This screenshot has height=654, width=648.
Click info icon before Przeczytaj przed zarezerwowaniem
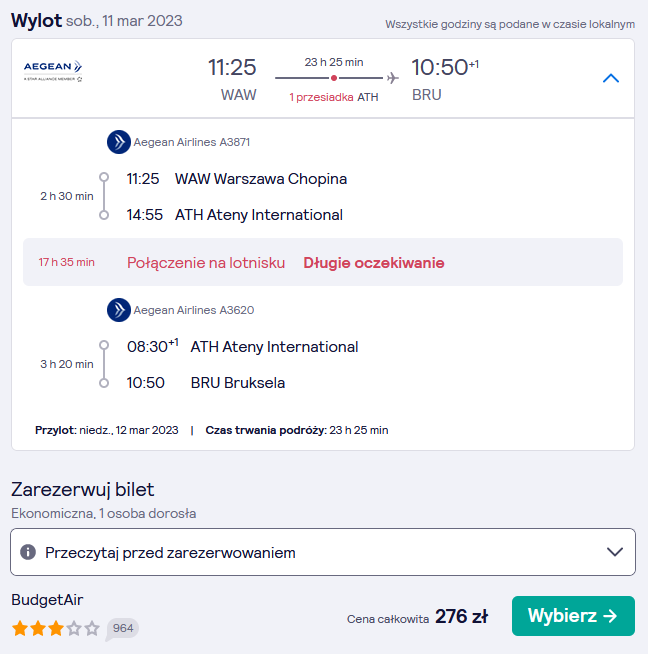28,552
